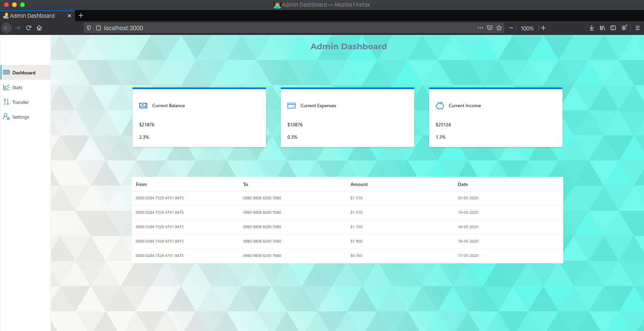Click the banknote icon on Current Balance card
Screen dimensions: 644x331
coord(143,106)
